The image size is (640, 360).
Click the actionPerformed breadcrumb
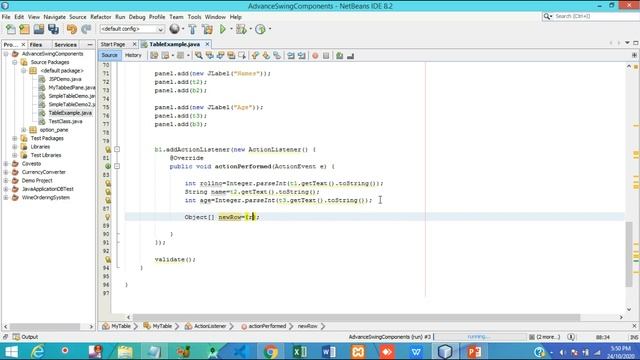click(x=267, y=326)
